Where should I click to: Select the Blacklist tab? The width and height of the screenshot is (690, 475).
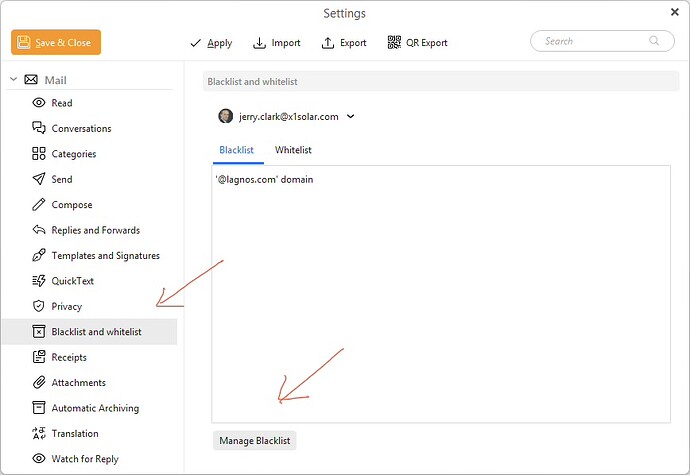236,150
